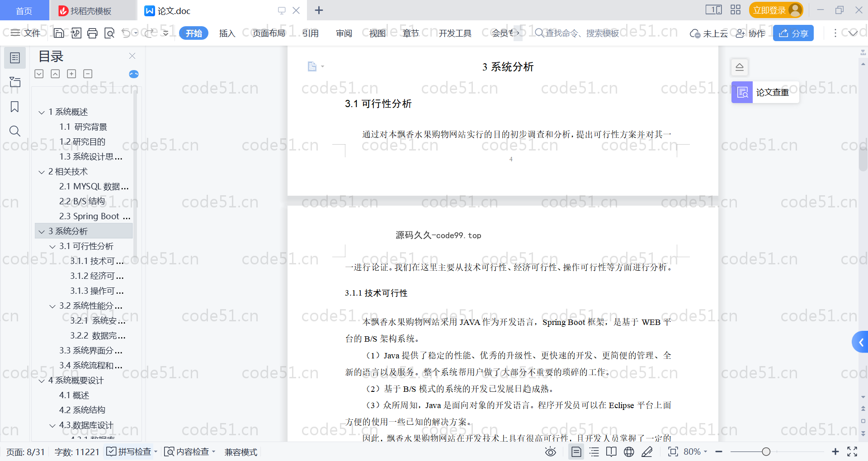868x461 pixels.
Task: Click the page header document icon
Action: click(x=312, y=66)
